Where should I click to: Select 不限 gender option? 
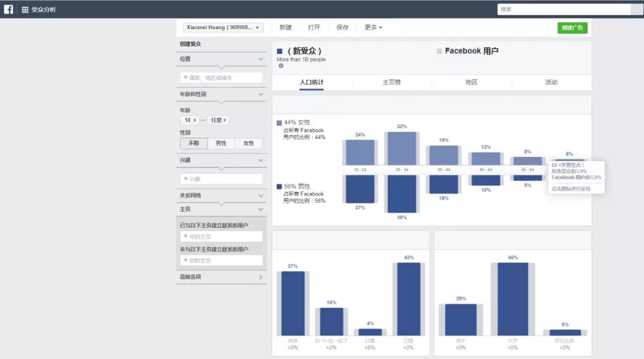(x=194, y=143)
